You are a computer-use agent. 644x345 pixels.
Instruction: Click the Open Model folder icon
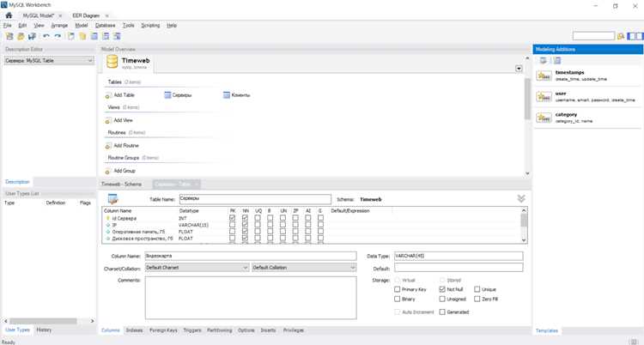pos(21,36)
